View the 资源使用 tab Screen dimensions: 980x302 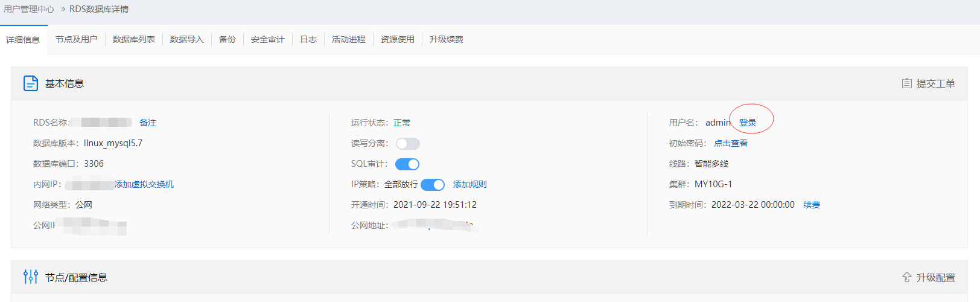click(397, 39)
